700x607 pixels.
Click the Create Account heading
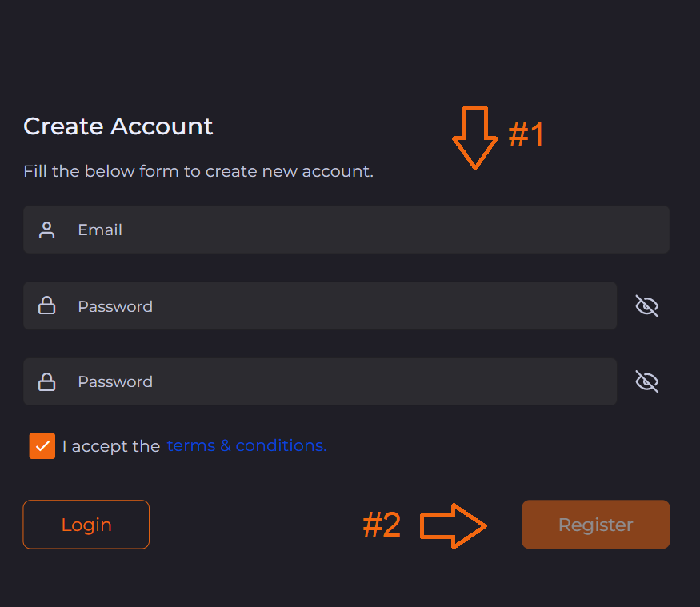coord(118,126)
